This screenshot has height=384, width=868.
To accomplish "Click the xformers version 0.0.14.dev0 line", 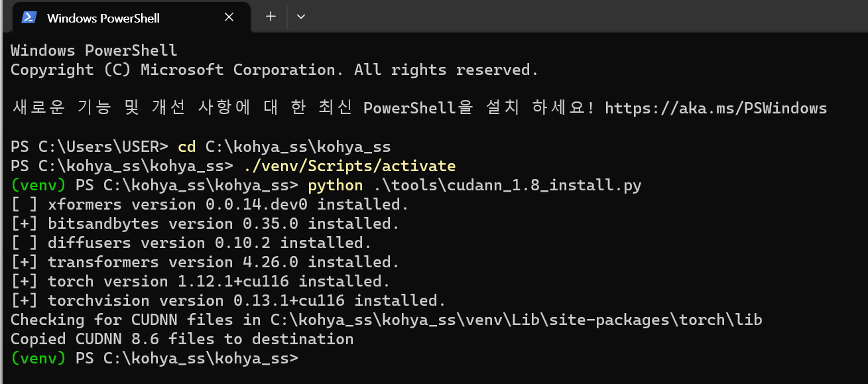I will click(210, 204).
